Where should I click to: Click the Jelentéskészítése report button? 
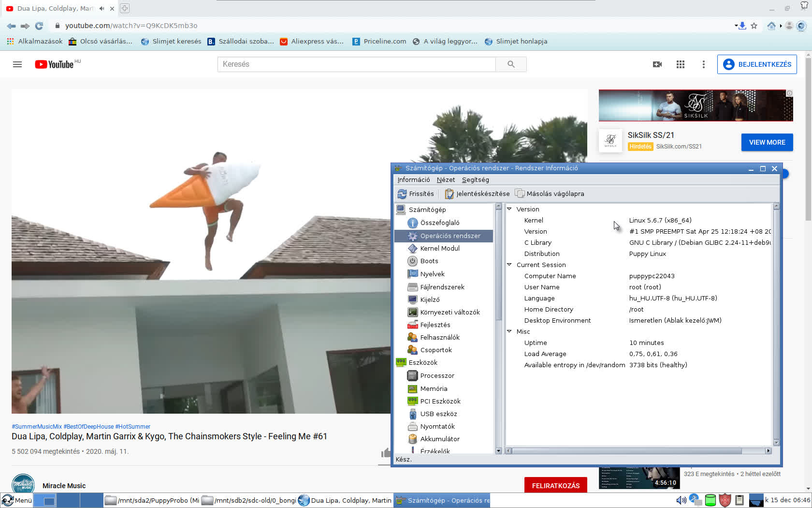click(x=477, y=194)
